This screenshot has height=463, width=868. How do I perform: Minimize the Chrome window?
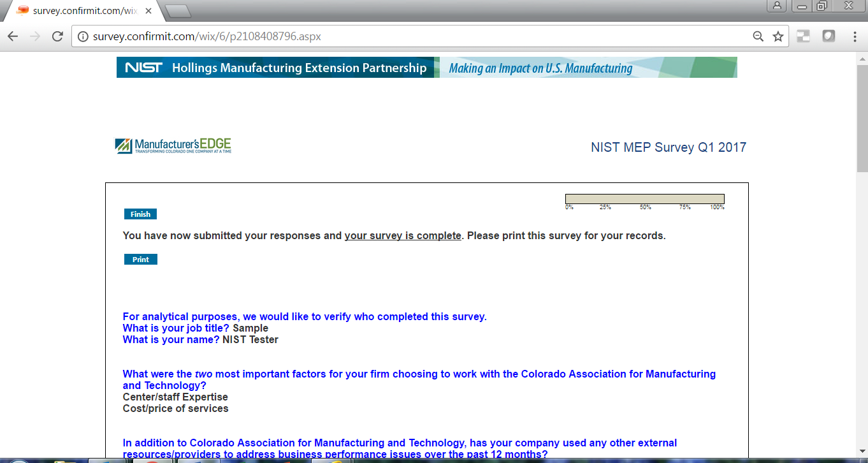(801, 6)
